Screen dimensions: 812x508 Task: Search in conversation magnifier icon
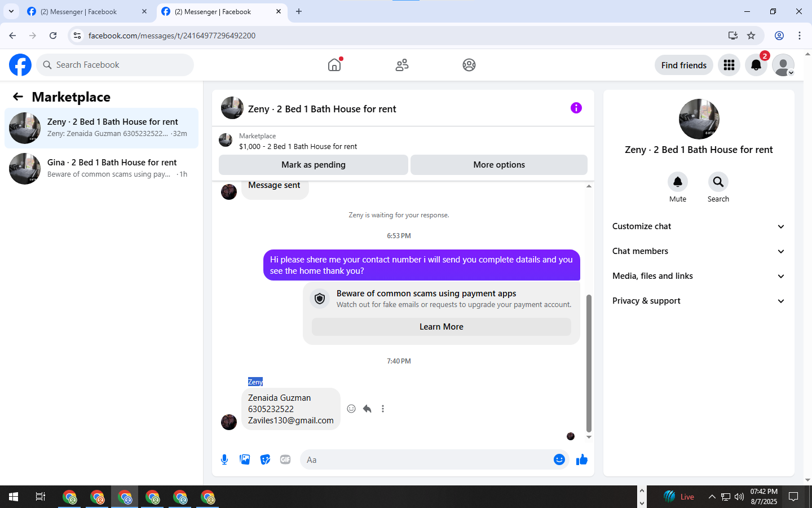click(x=718, y=182)
